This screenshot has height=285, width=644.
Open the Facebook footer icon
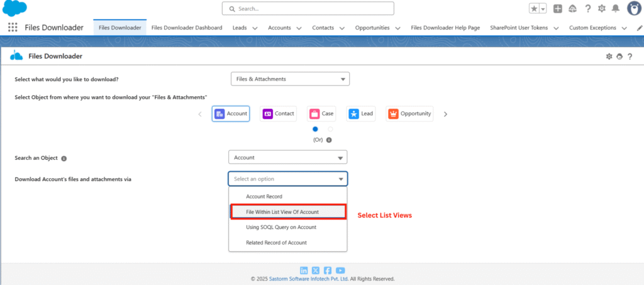(327, 271)
